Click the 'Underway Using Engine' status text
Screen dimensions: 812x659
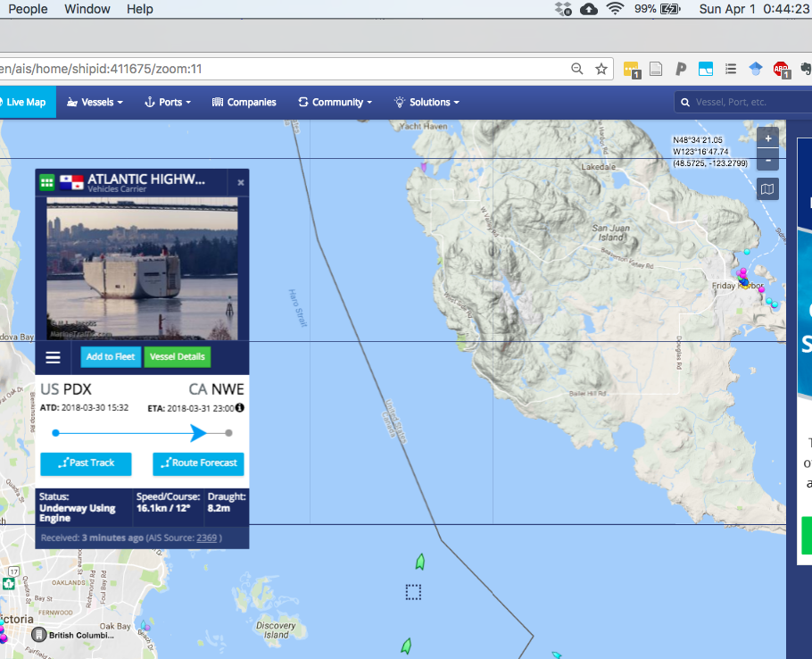pyautogui.click(x=77, y=513)
